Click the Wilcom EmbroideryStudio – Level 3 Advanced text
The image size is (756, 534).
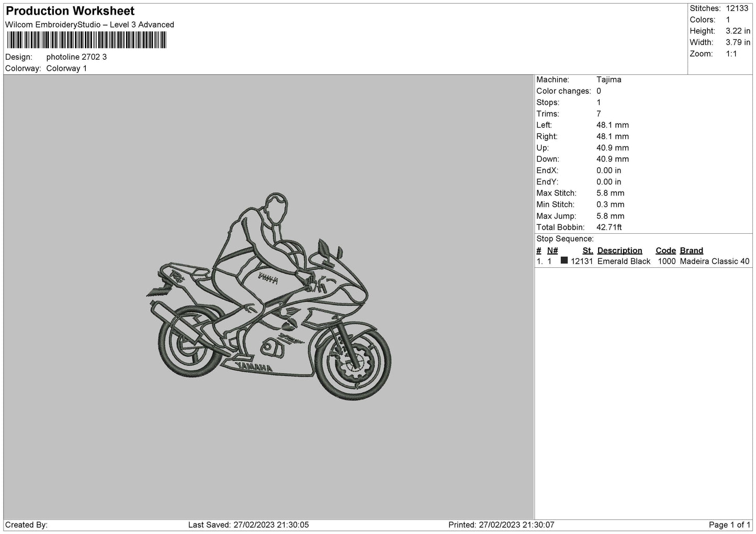click(89, 25)
